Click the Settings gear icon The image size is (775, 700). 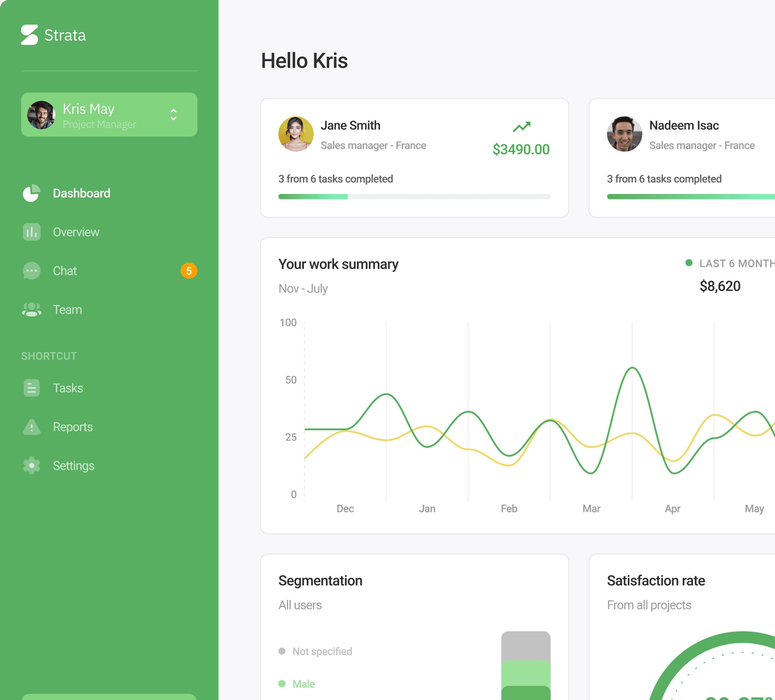point(32,466)
